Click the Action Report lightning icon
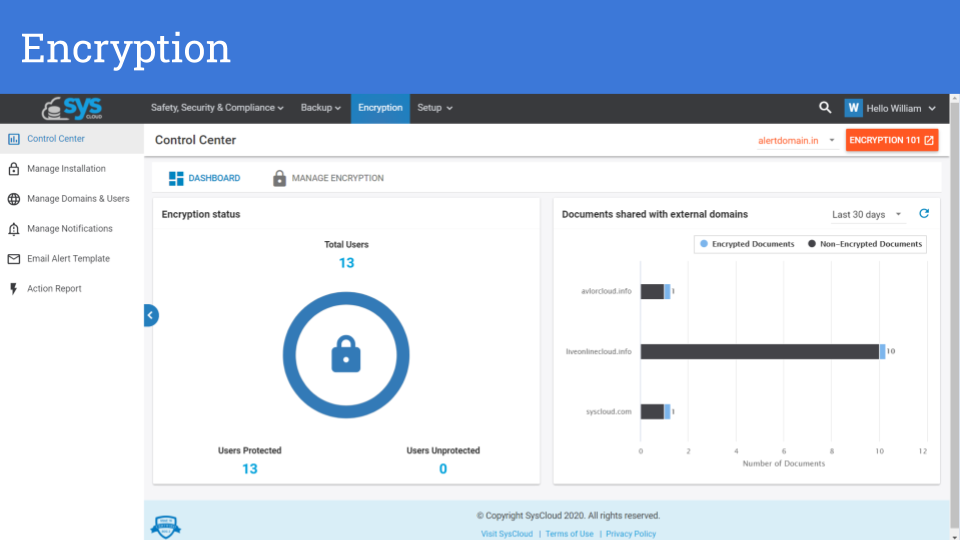 click(x=14, y=289)
